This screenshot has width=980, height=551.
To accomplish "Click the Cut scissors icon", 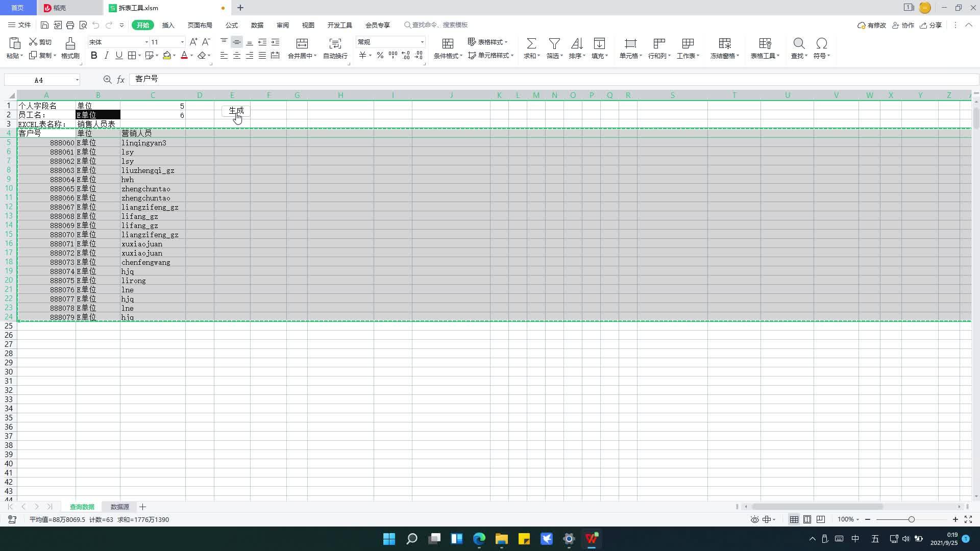I will pos(33,42).
